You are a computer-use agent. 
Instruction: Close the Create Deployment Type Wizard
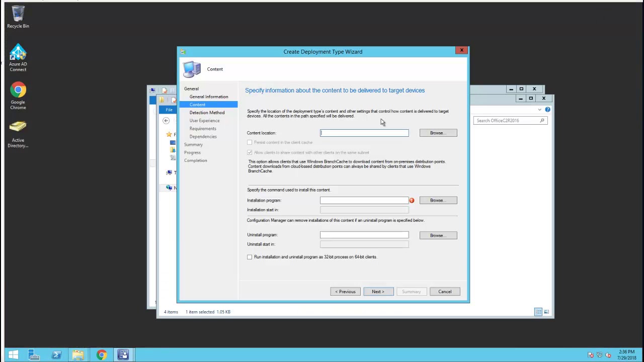click(461, 50)
